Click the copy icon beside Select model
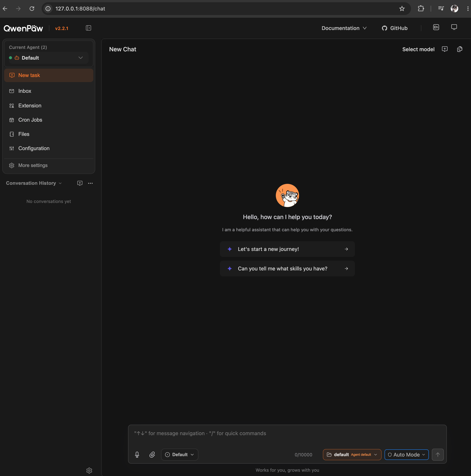471x476 pixels. [460, 49]
